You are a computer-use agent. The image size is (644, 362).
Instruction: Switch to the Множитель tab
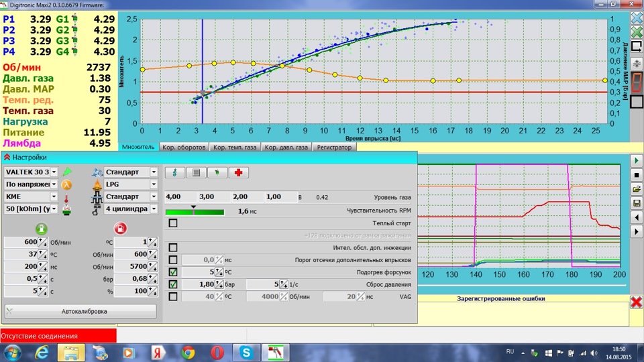pyautogui.click(x=138, y=147)
